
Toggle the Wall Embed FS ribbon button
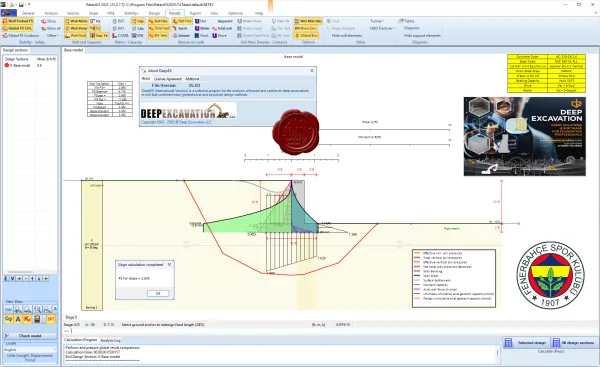click(x=18, y=21)
